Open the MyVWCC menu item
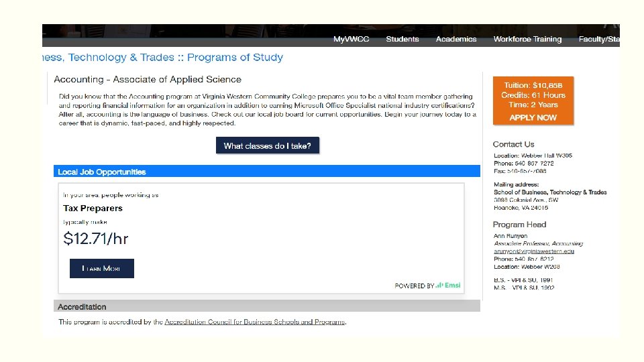644x362 pixels. tap(351, 39)
